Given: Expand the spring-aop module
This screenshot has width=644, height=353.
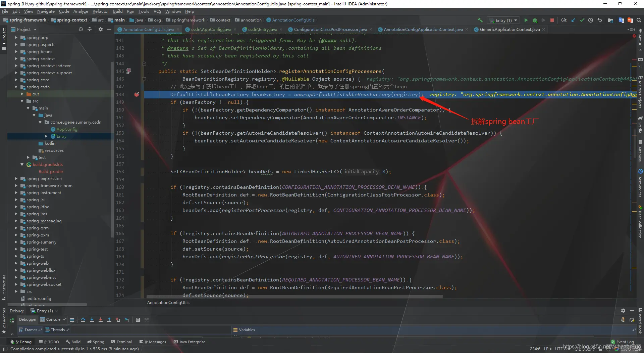Looking at the screenshot, I should coord(16,38).
